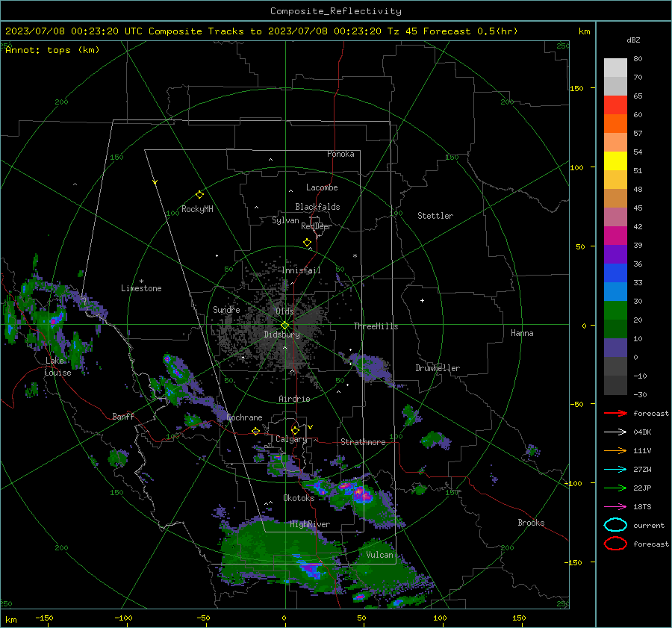This screenshot has width=672, height=628.
Task: Click the yellow diamond marker near RedDeer
Action: 308,243
